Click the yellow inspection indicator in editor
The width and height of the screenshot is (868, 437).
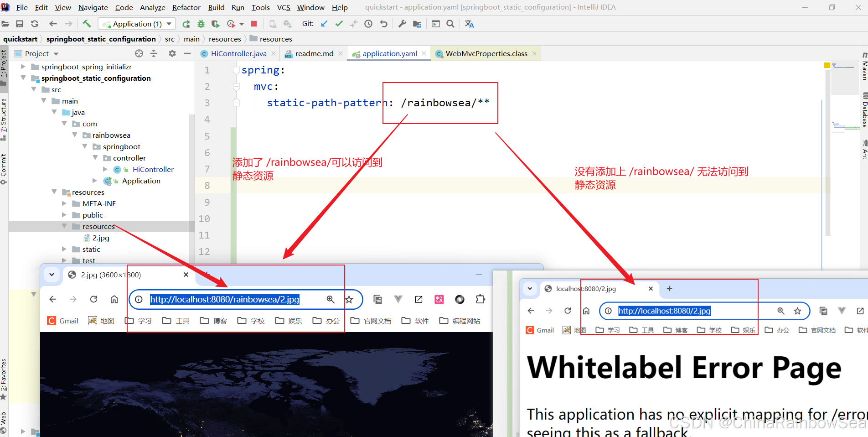click(827, 66)
